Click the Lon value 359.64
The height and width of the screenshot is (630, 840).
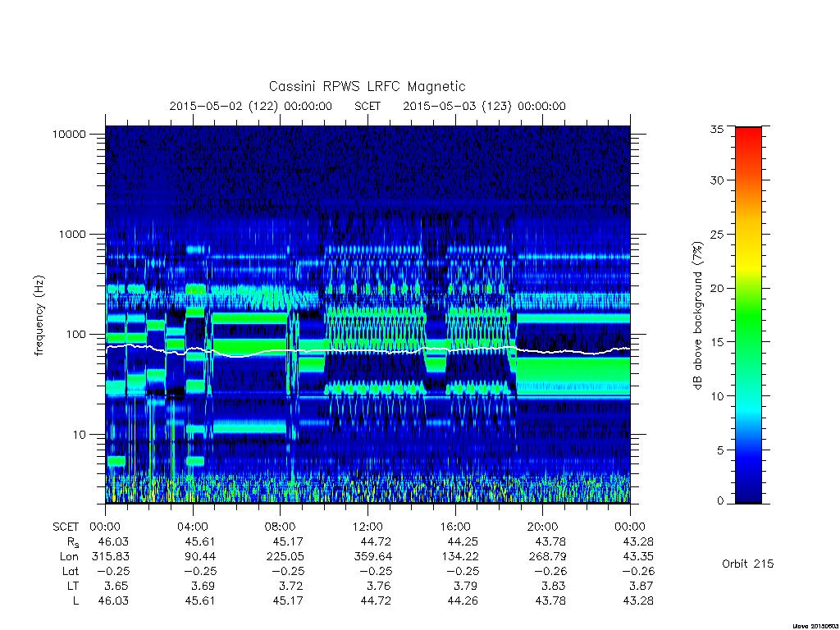click(x=373, y=557)
